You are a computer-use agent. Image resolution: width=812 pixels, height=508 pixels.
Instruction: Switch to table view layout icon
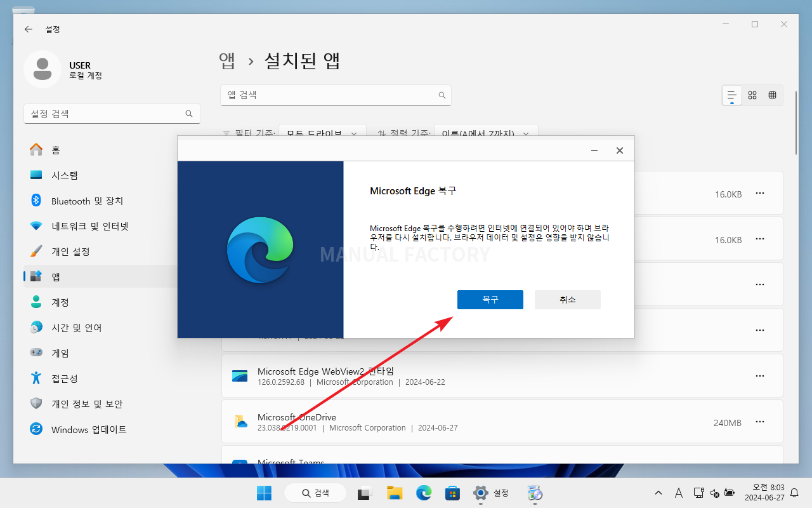click(x=772, y=95)
